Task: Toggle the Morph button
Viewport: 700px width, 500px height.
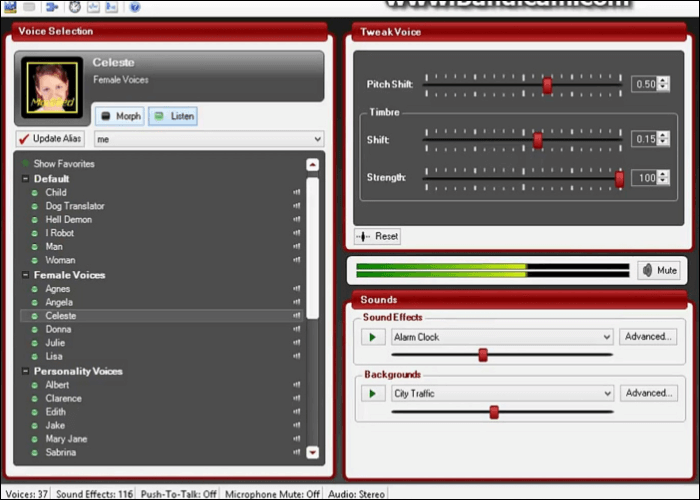Action: [120, 117]
